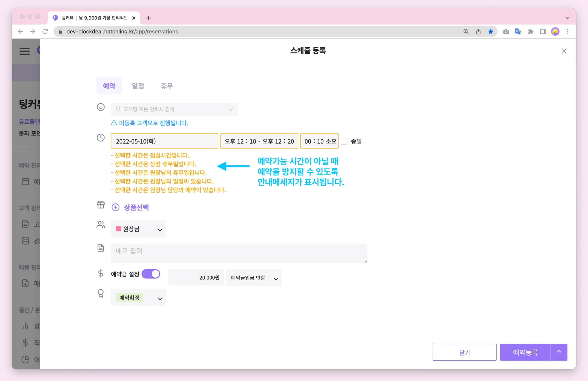Open the 원장님 staff dropdown
This screenshot has height=381, width=588.
tap(138, 229)
